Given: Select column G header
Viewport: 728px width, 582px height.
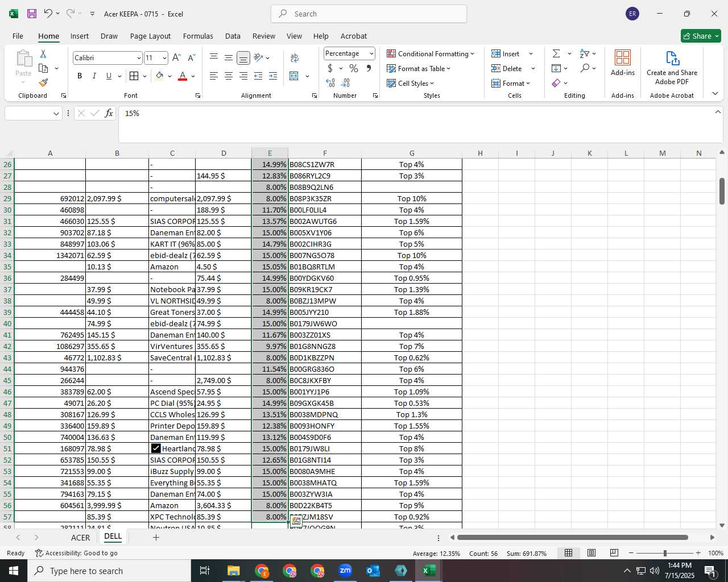Looking at the screenshot, I should (412, 153).
